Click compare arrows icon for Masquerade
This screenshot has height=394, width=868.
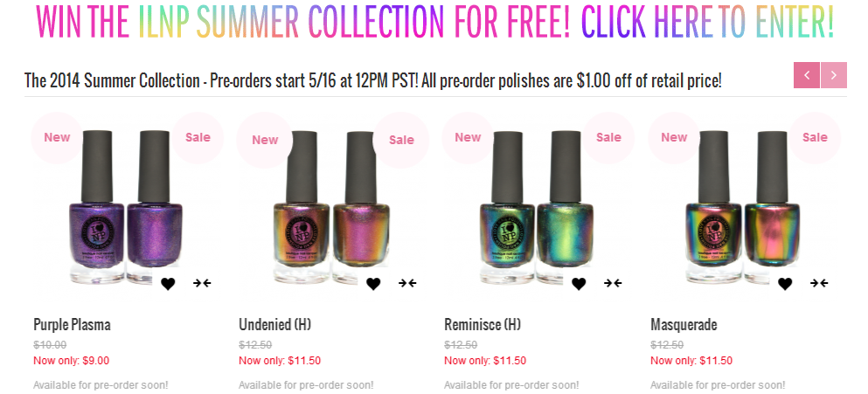click(819, 283)
